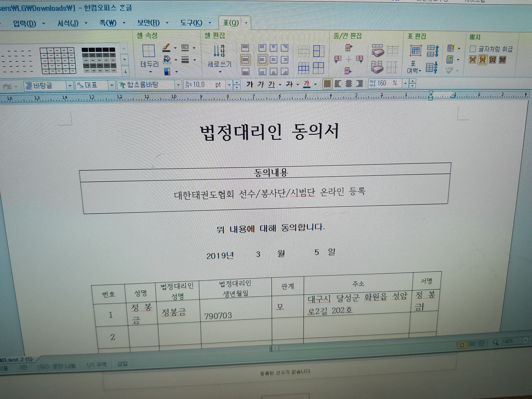Toggle right paragraph alignment
This screenshot has width=532, height=399.
tap(359, 84)
